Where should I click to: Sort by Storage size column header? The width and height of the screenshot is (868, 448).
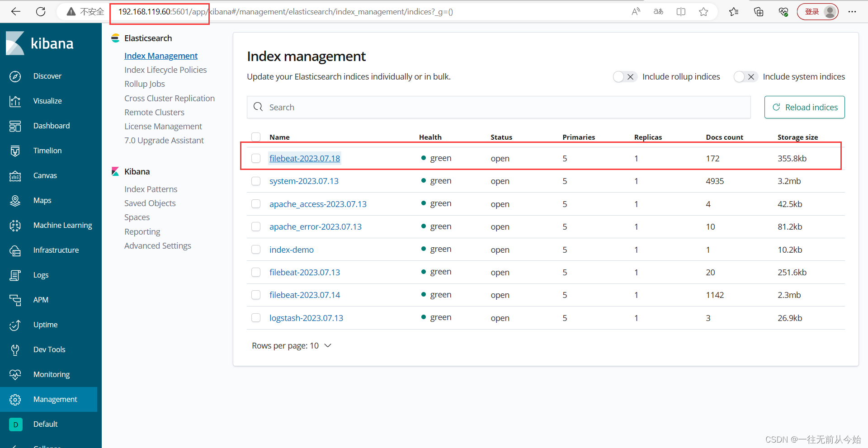[798, 137]
